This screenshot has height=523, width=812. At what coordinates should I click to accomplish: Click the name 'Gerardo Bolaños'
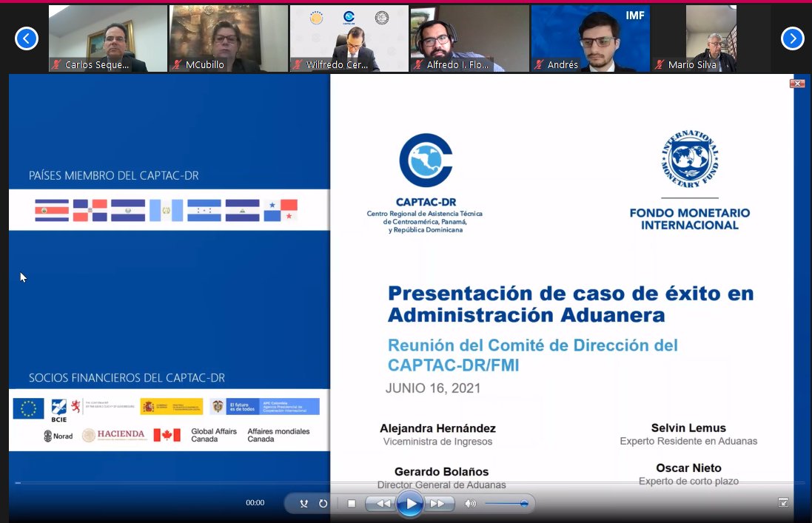(441, 471)
